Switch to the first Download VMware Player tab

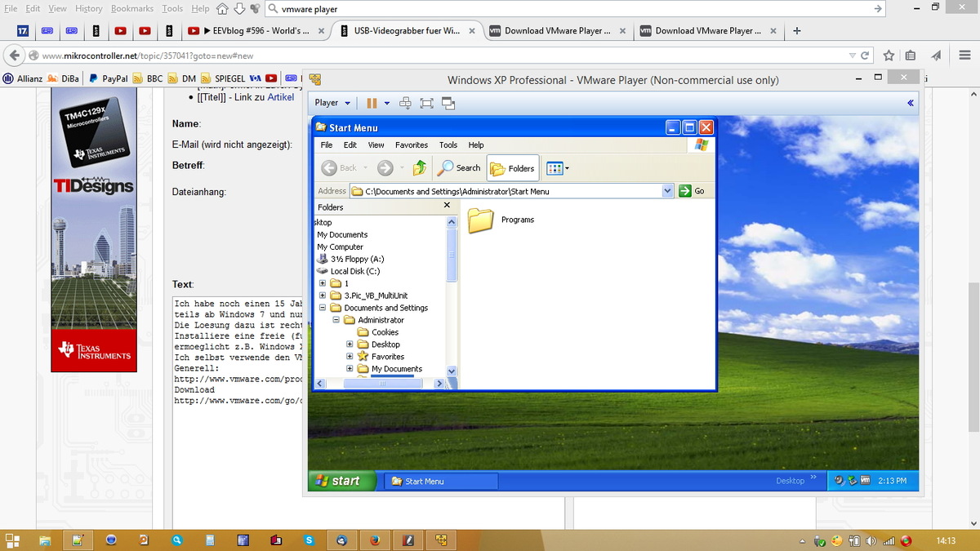coord(558,31)
